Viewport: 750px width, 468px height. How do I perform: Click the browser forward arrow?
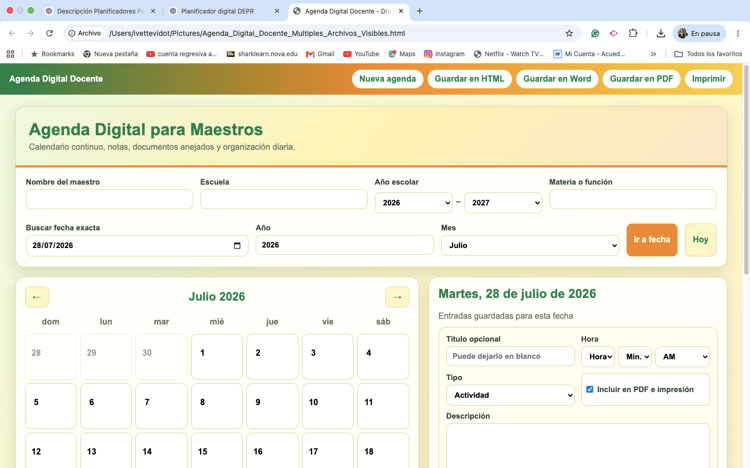(x=31, y=33)
